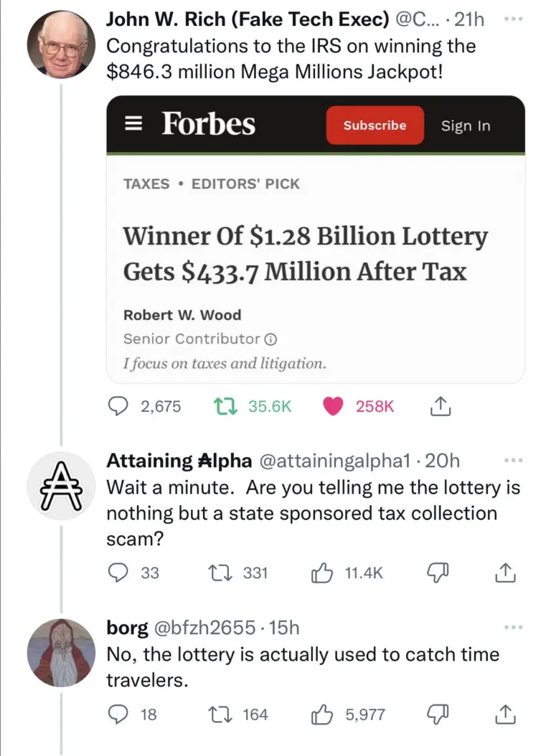Reply to borg's time travelers comment
The height and width of the screenshot is (756, 551).
(x=117, y=714)
